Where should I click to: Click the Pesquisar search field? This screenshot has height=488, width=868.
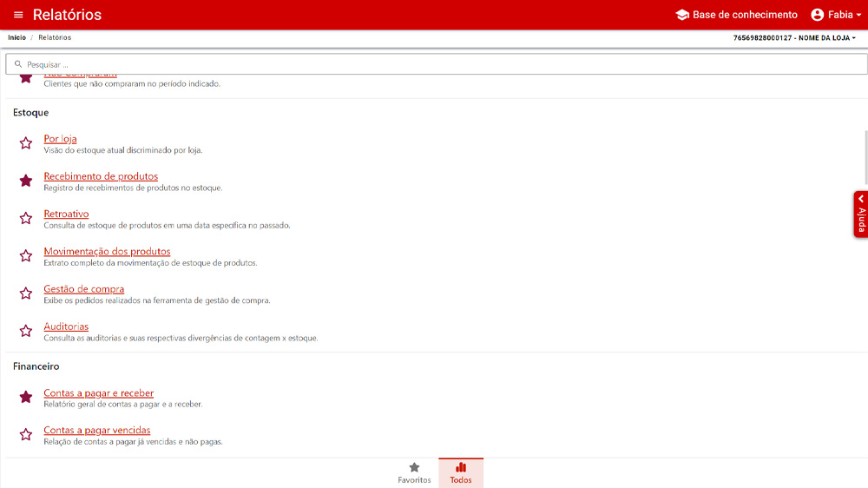tap(434, 64)
